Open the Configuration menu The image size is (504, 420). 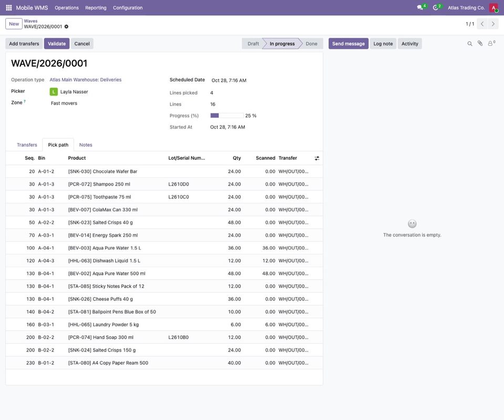pyautogui.click(x=128, y=8)
